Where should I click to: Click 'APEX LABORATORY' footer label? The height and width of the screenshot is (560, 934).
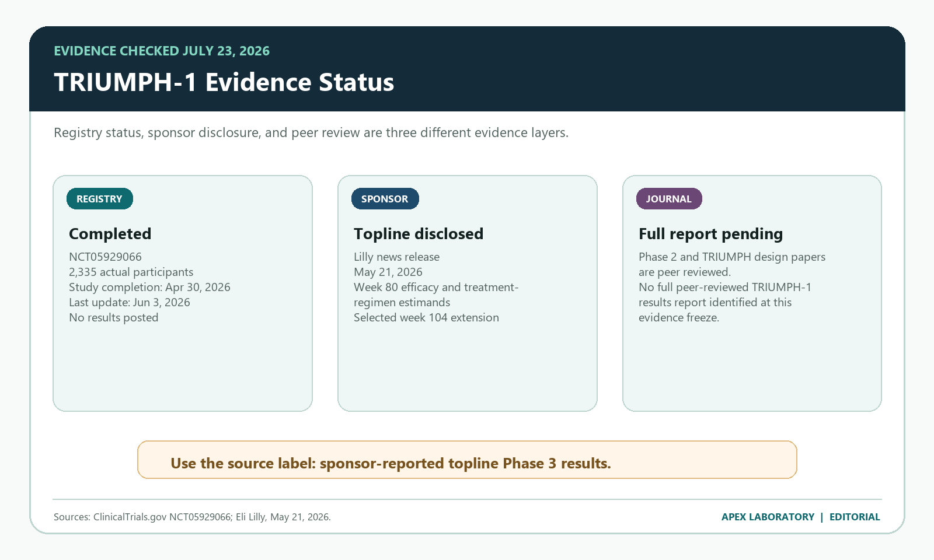coord(768,517)
